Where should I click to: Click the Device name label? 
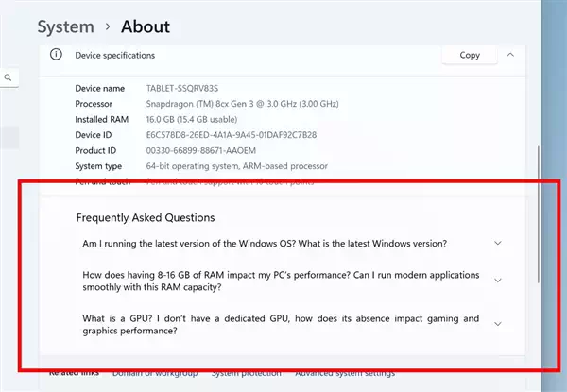coord(100,89)
